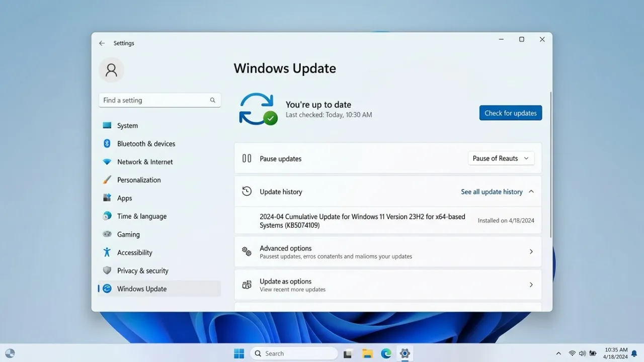The height and width of the screenshot is (362, 644).
Task: Click the Accessibility figure icon
Action: (x=107, y=252)
